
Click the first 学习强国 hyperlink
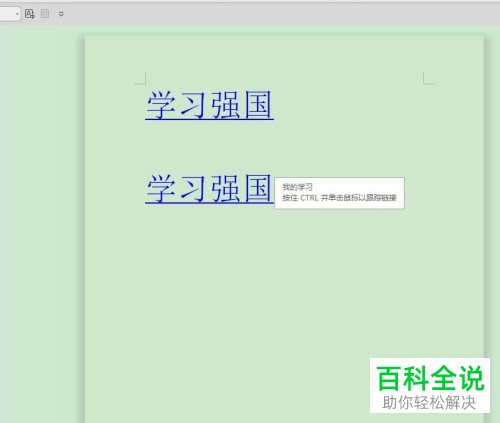click(x=209, y=105)
